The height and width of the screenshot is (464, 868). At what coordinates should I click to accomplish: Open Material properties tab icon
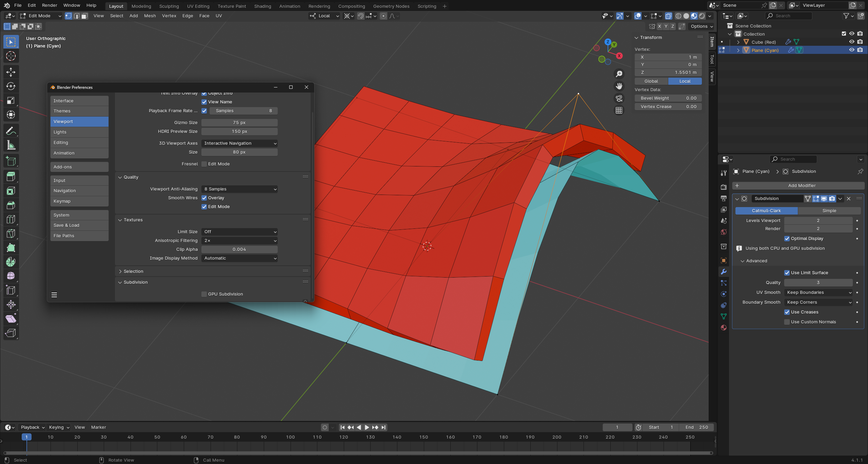coord(724,328)
